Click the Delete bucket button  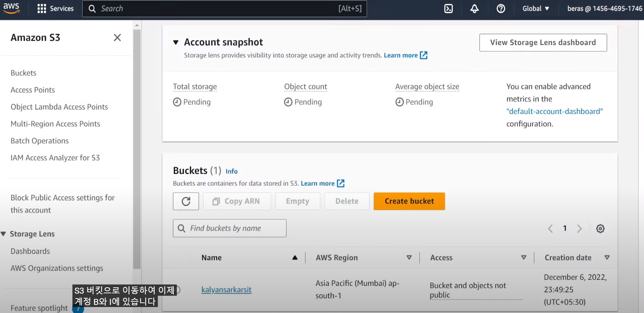[347, 201]
